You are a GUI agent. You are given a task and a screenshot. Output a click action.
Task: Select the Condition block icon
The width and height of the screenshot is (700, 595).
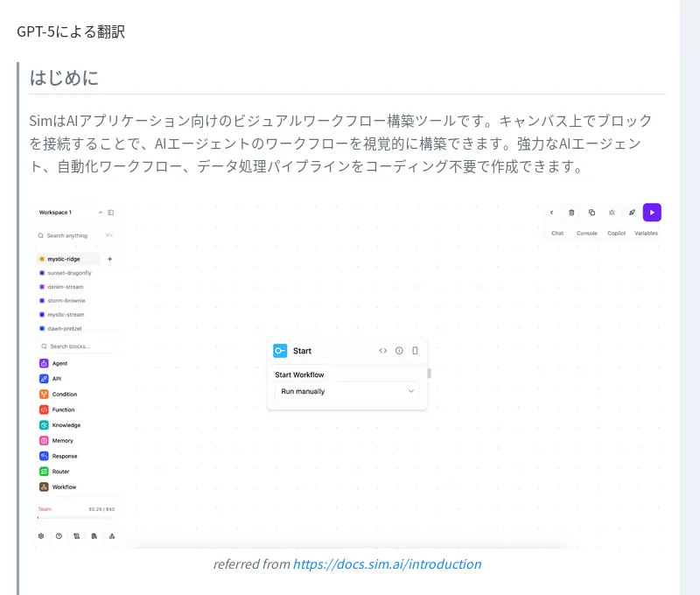[x=44, y=394]
